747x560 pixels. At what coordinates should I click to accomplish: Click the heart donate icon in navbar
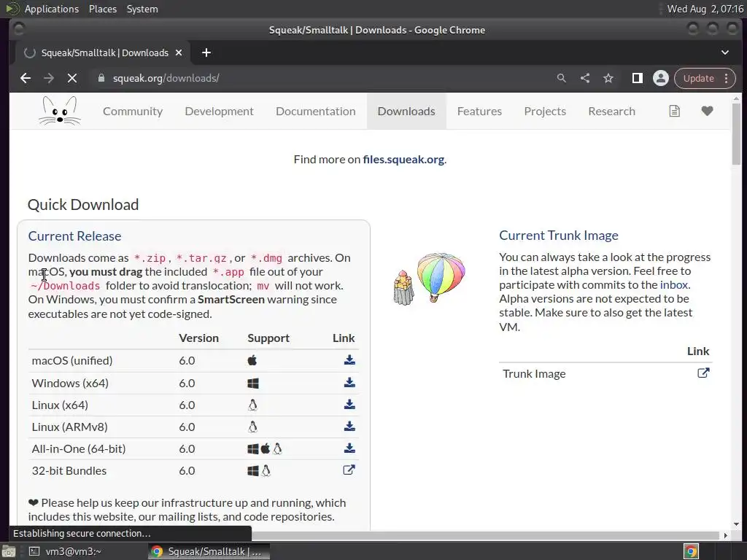(707, 111)
